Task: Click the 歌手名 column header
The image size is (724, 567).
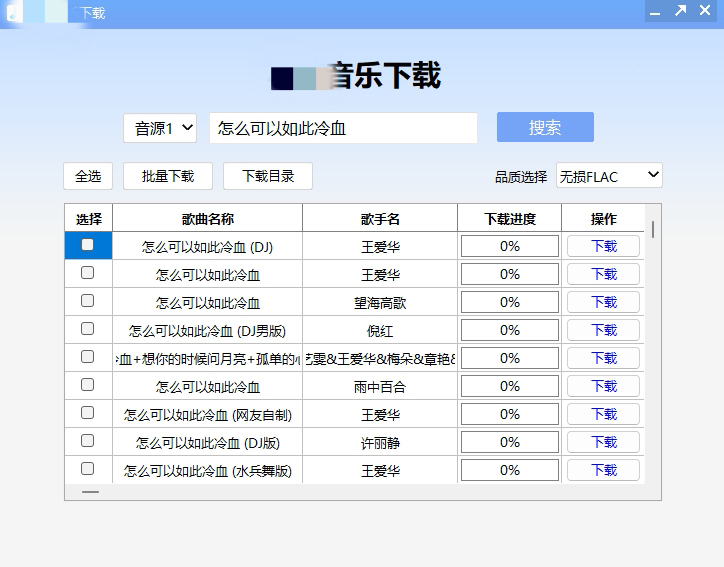Action: [380, 218]
